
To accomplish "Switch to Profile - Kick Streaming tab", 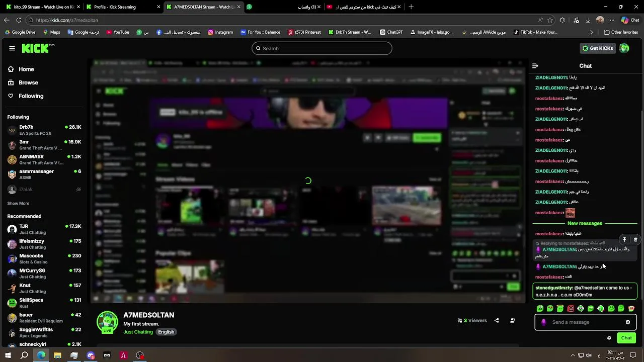I will [x=123, y=7].
